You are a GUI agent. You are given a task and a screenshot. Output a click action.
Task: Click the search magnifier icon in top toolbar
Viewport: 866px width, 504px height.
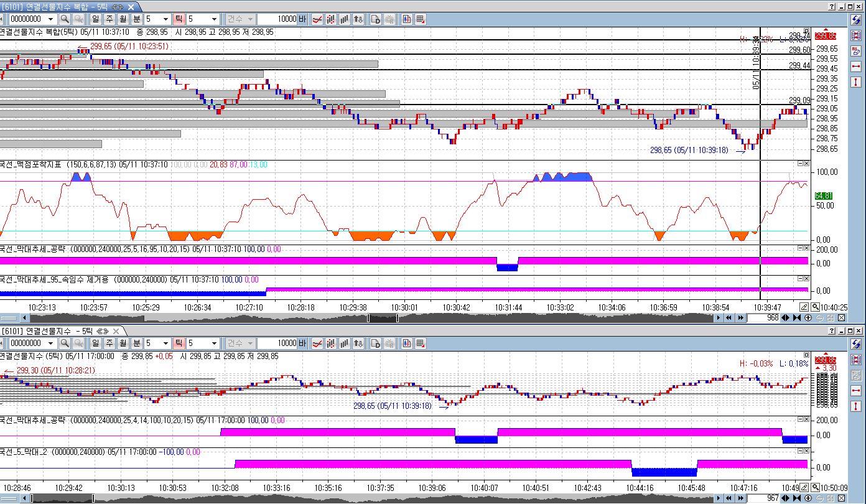click(x=65, y=19)
